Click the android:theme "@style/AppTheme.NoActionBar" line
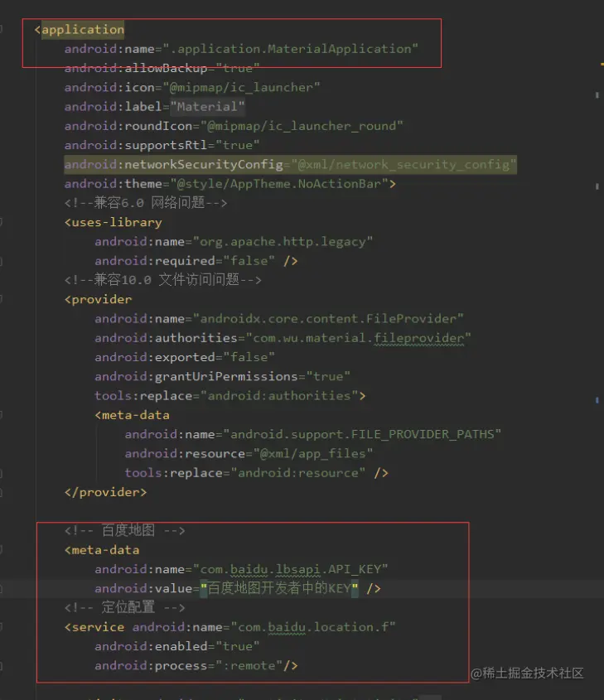The image size is (604, 700). [230, 184]
